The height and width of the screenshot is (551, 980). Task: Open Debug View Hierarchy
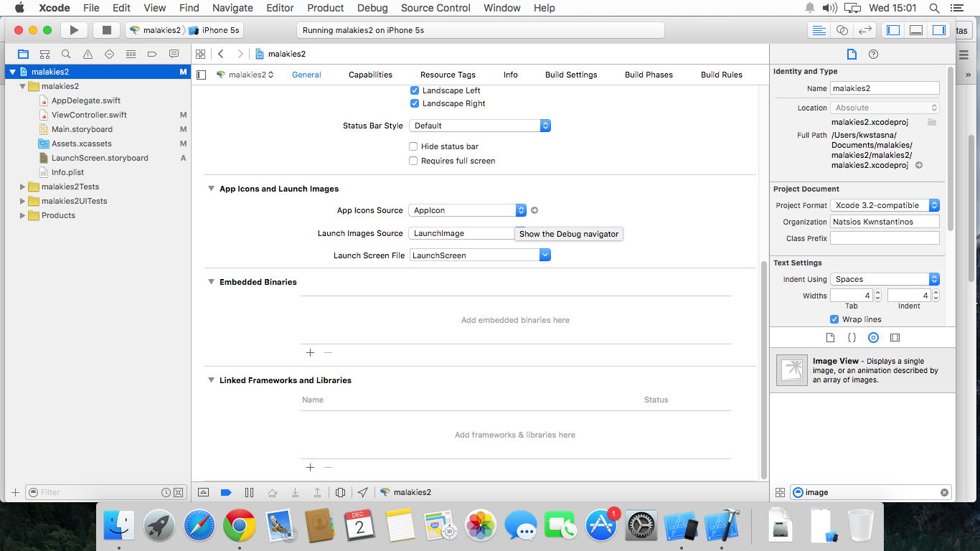341,492
